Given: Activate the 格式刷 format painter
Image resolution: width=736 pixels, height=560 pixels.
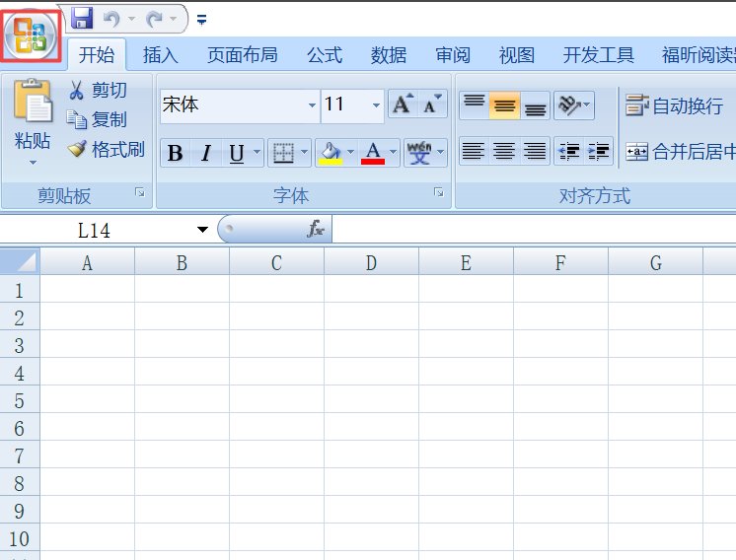Looking at the screenshot, I should 106,150.
